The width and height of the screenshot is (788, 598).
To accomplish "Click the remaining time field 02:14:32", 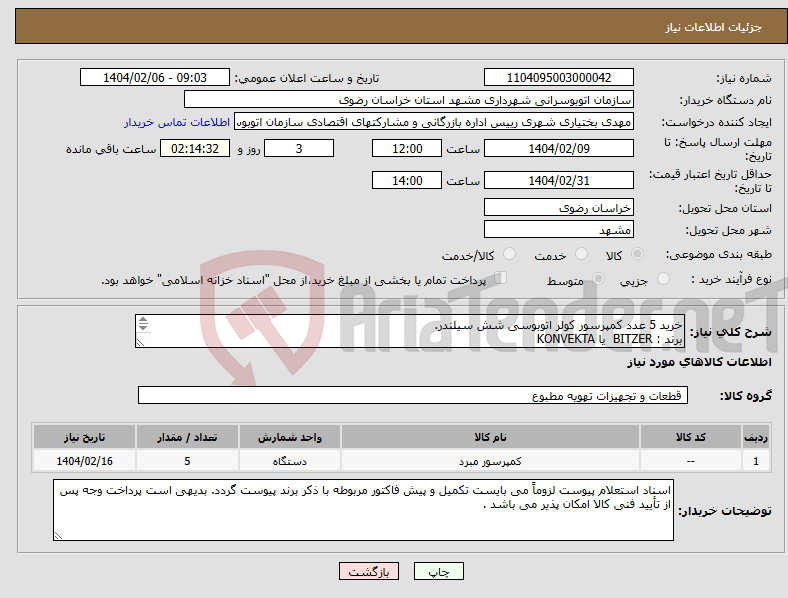I will [195, 148].
